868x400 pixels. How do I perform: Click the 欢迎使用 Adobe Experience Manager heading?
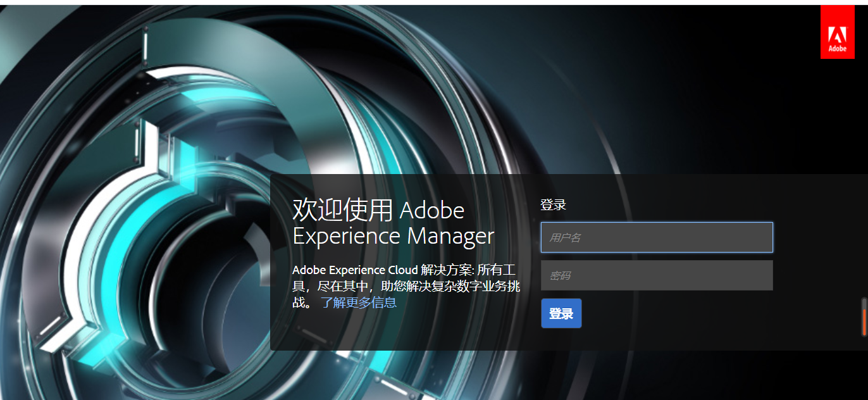pos(393,222)
